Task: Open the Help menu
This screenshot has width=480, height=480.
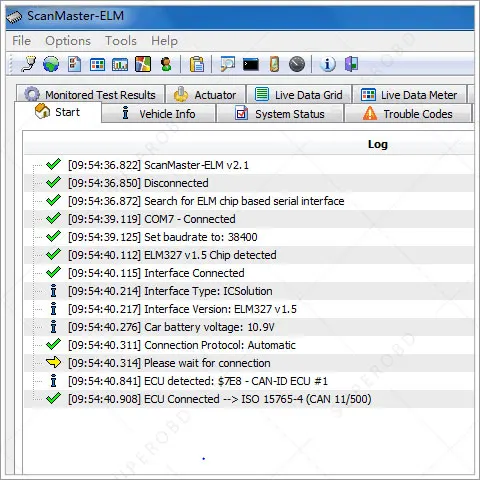Action: [x=164, y=41]
